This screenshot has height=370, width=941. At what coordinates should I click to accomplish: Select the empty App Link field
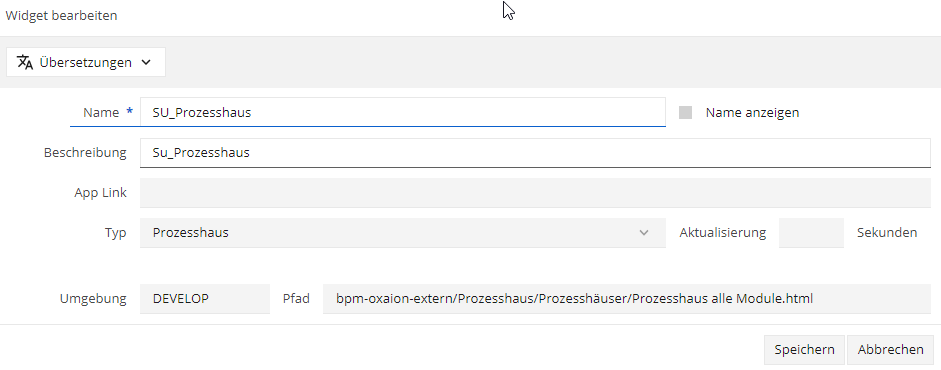point(535,192)
